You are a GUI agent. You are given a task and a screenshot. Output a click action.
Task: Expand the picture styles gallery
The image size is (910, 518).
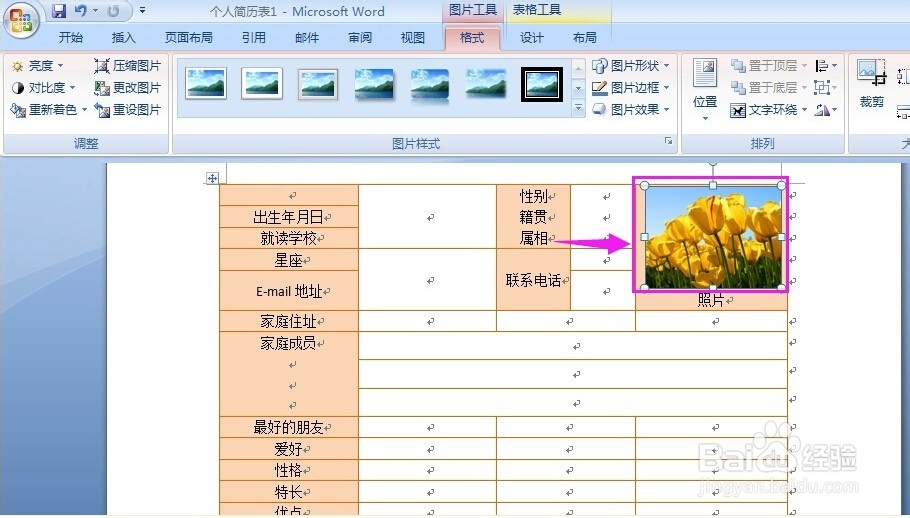(x=578, y=108)
